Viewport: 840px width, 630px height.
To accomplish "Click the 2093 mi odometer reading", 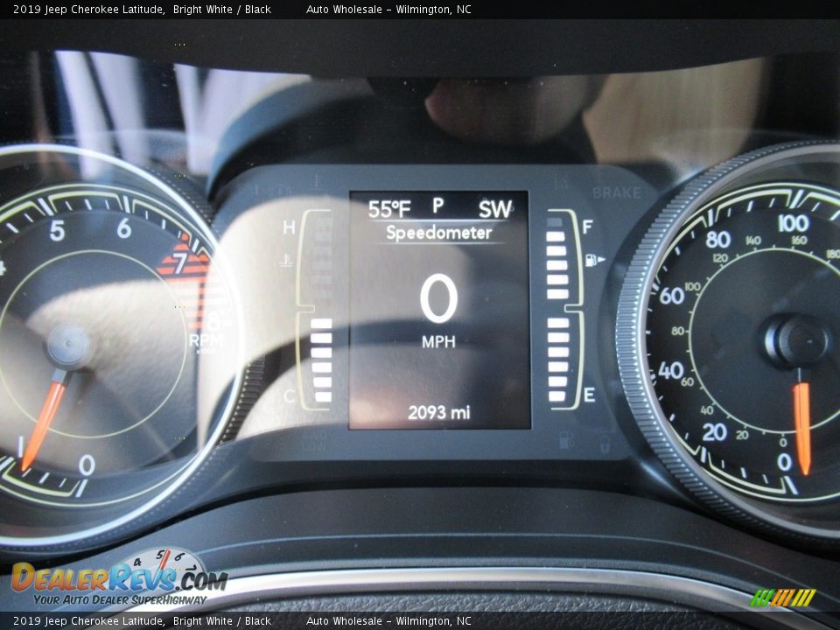I will 438,411.
